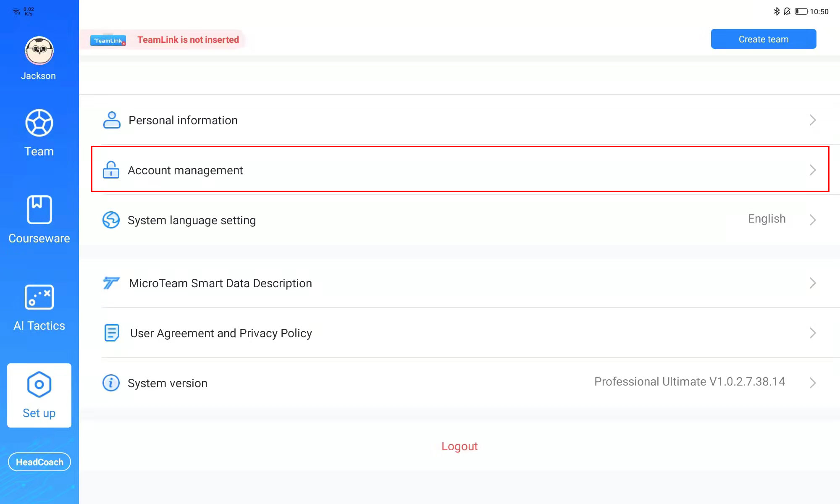Click the Personal information person icon
840x504 pixels.
pos(112,120)
